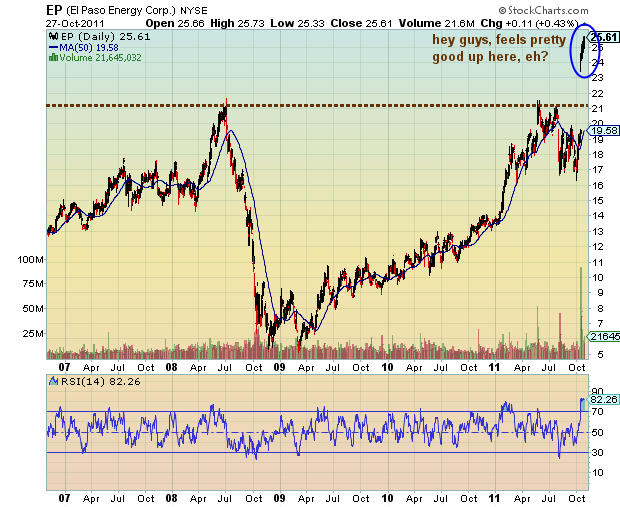The height and width of the screenshot is (507, 620).
Task: Click the 9 price axis label
Action: pyautogui.click(x=601, y=293)
